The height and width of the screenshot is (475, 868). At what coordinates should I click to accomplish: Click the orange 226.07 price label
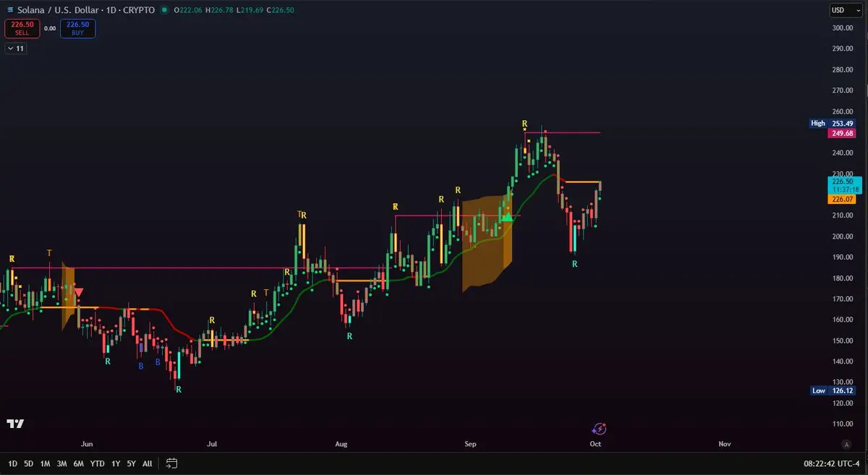(x=843, y=199)
